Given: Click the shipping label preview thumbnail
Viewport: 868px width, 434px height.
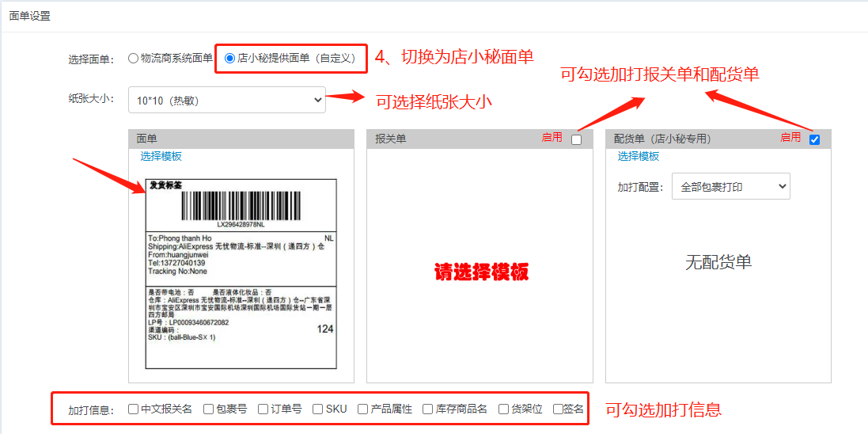Looking at the screenshot, I should pyautogui.click(x=241, y=273).
